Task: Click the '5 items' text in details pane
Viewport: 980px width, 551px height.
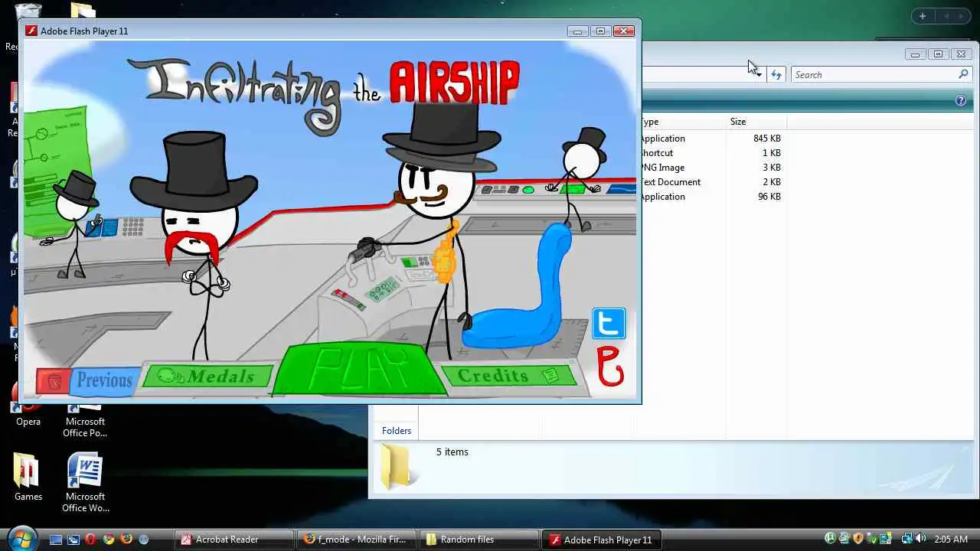Action: (x=452, y=452)
